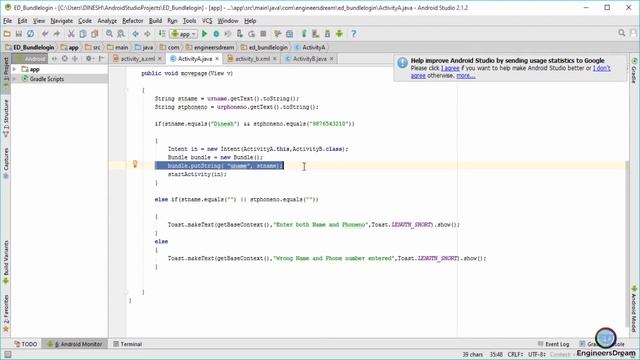Toggle the Structure side panel

[6, 118]
